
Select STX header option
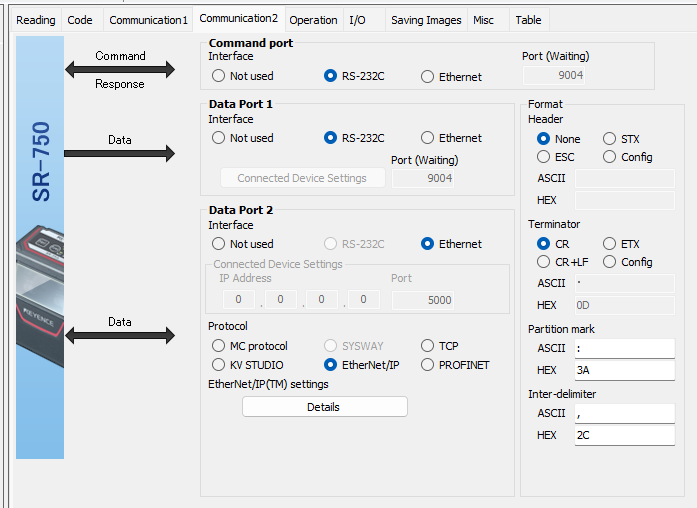pyautogui.click(x=621, y=139)
